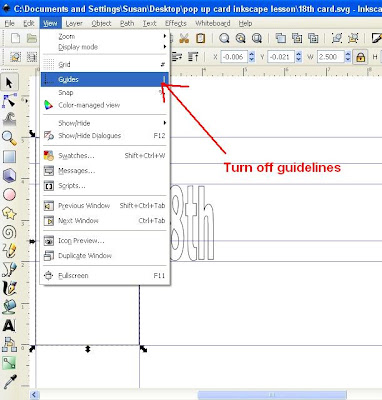Click the Zoom to fit drawing icon

(x=240, y=38)
